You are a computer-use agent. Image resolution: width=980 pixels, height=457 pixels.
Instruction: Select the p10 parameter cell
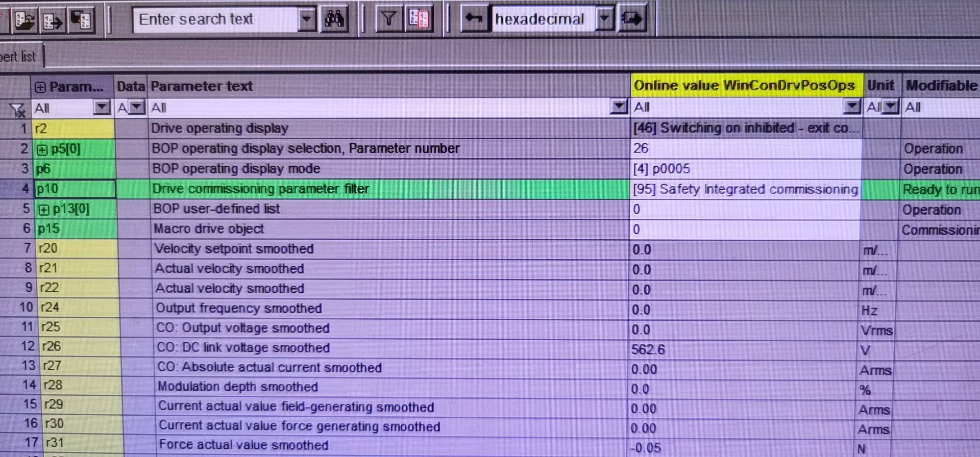(x=76, y=189)
